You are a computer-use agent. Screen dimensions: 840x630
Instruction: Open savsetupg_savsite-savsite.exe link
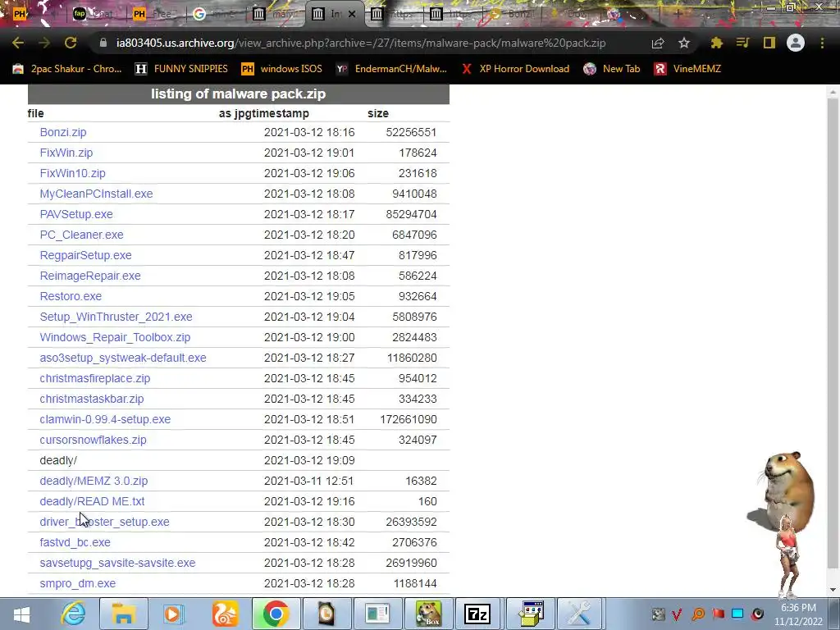pyautogui.click(x=117, y=563)
